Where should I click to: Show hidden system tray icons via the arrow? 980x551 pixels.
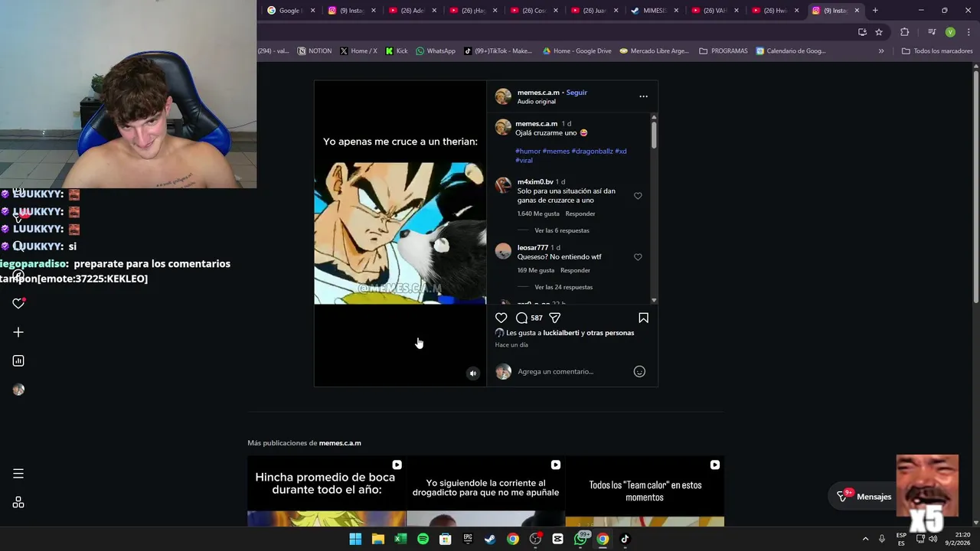pos(865,539)
